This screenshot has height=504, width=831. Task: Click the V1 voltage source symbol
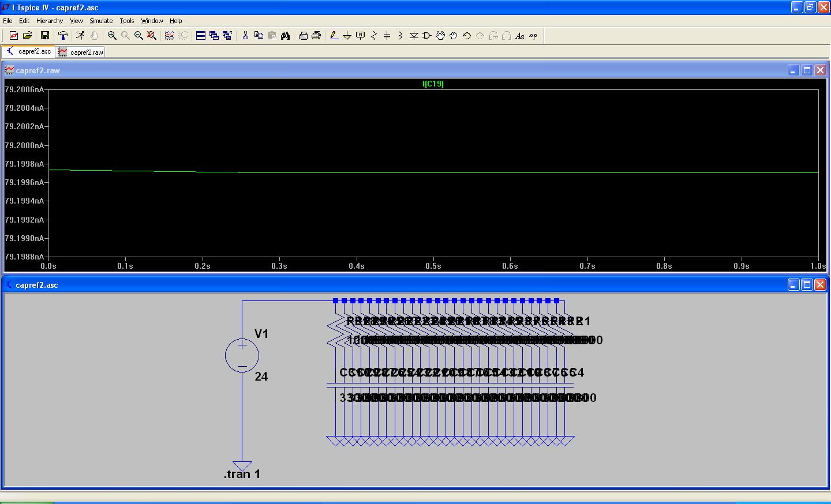point(242,355)
